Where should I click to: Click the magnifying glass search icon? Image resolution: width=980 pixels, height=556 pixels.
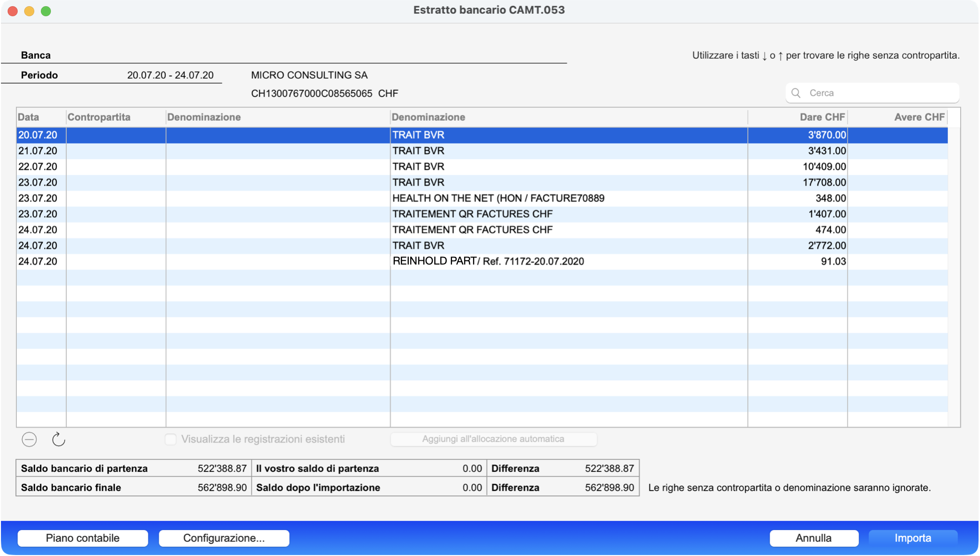[x=796, y=93]
